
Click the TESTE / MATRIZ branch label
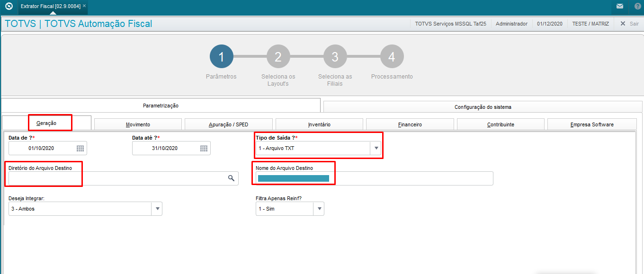click(590, 24)
